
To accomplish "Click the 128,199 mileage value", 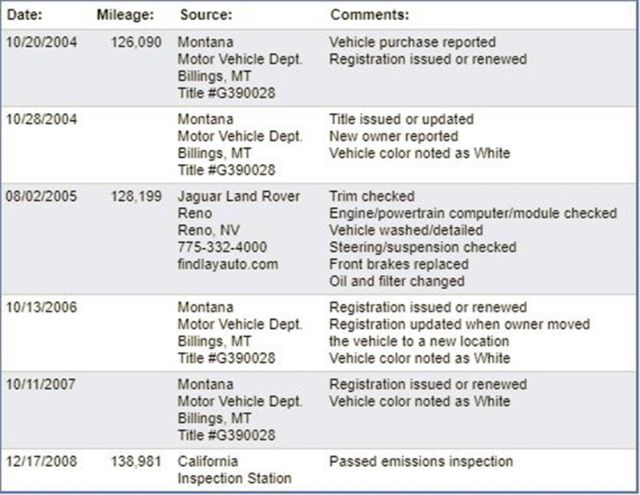I will (x=136, y=196).
